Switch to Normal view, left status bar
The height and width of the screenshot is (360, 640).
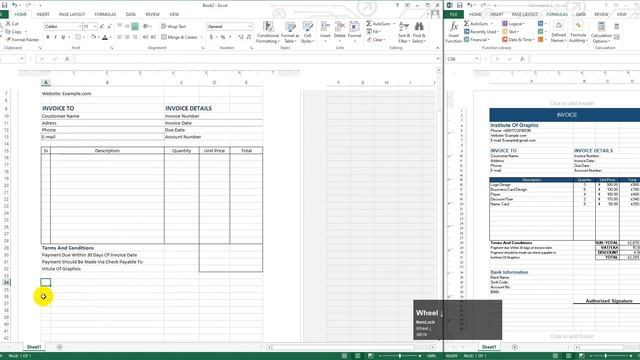click(x=344, y=356)
